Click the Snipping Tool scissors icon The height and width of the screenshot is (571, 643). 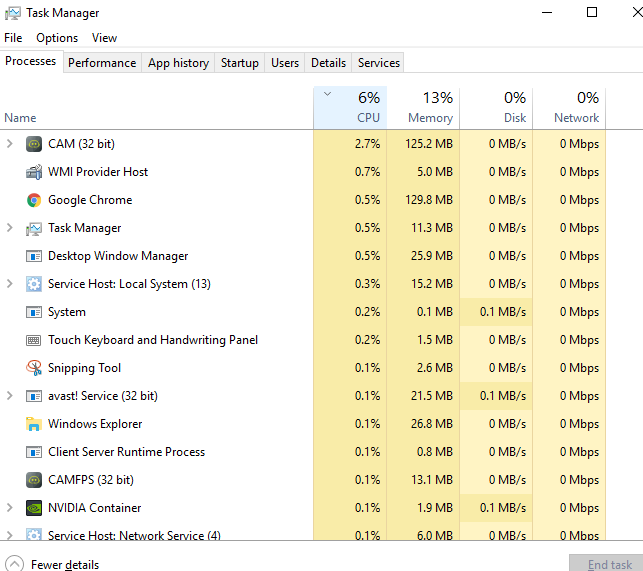coord(34,368)
